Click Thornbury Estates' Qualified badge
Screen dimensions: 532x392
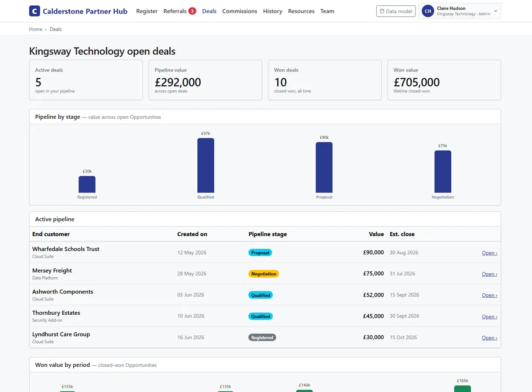261,316
